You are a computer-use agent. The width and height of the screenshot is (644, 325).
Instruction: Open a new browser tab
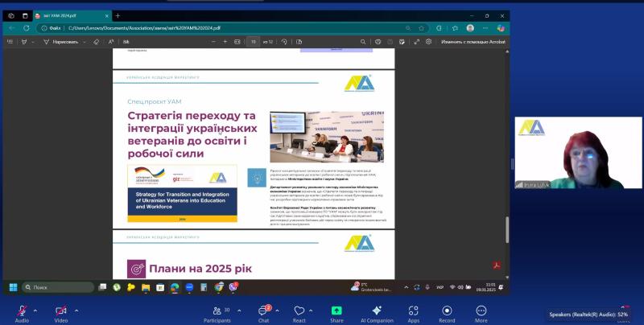click(x=118, y=15)
